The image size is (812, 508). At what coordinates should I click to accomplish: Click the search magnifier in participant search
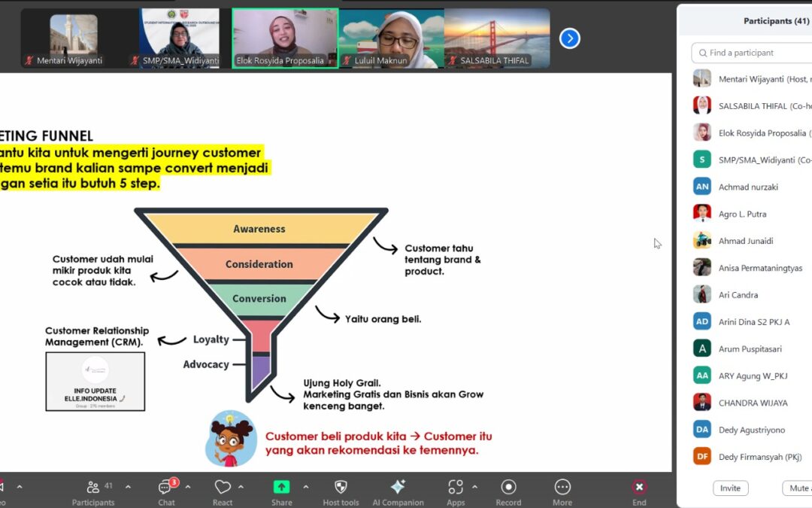pos(703,53)
